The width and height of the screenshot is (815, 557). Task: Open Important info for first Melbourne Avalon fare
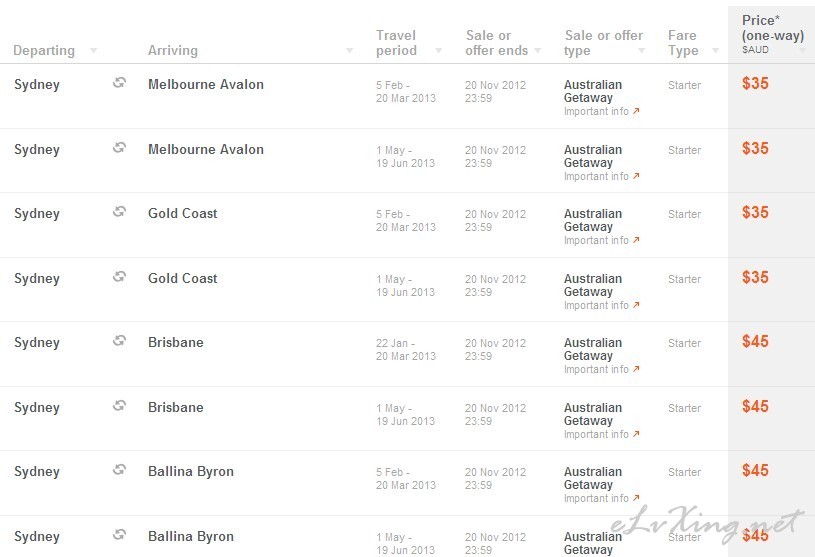pyautogui.click(x=601, y=111)
